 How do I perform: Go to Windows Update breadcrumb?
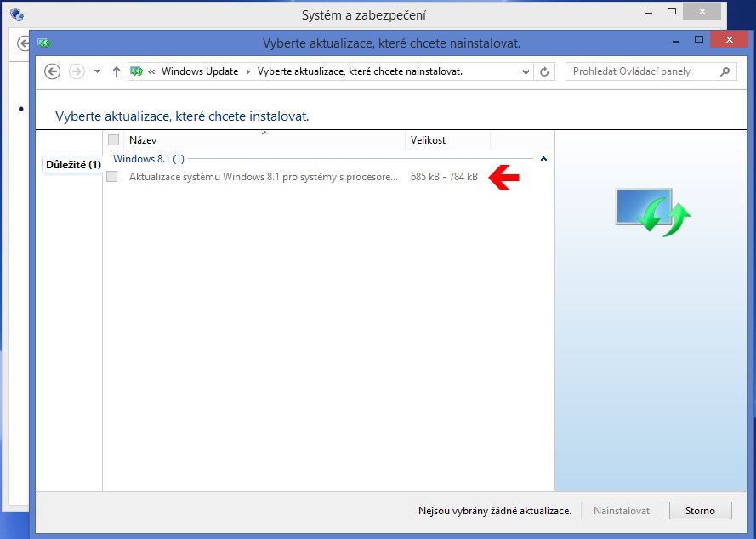point(200,71)
